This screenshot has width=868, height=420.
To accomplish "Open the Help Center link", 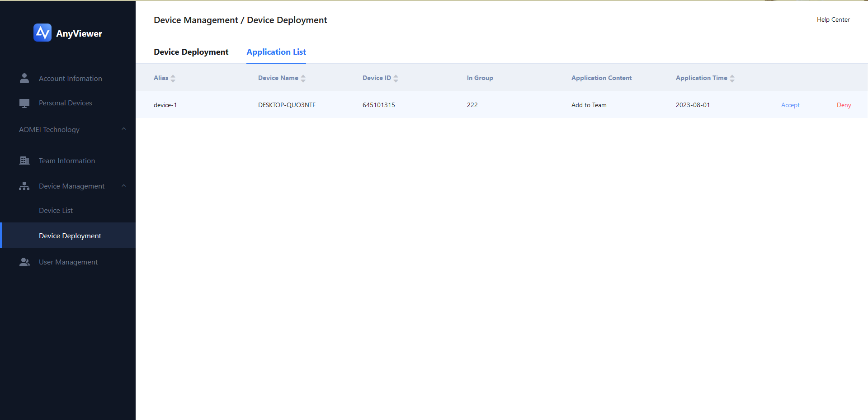I will click(833, 19).
